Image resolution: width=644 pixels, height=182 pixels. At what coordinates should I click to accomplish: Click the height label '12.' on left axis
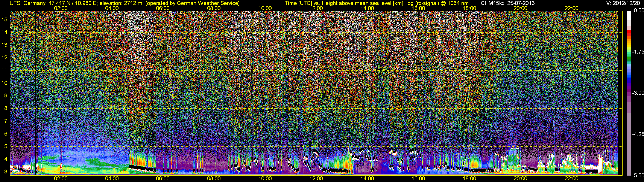[5, 58]
